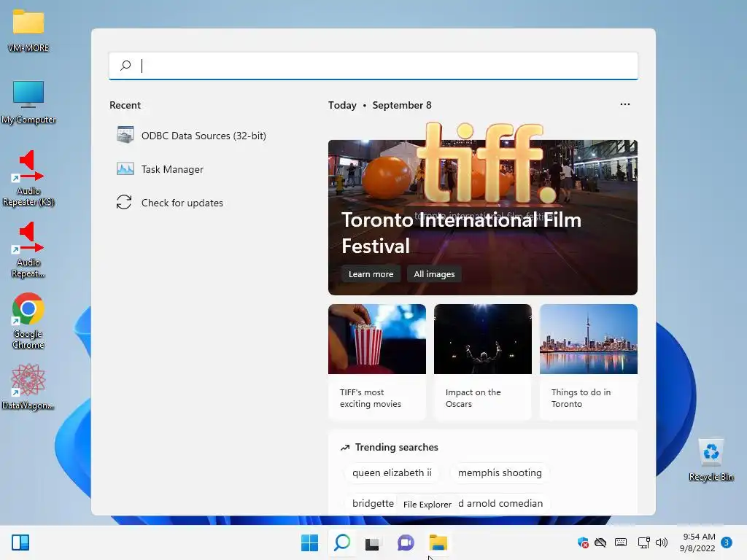This screenshot has width=747, height=560.
Task: Search trending memphis shooting
Action: point(500,472)
